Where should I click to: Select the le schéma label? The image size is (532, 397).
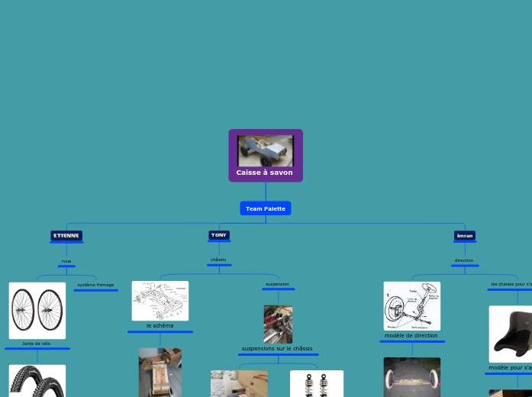point(160,325)
